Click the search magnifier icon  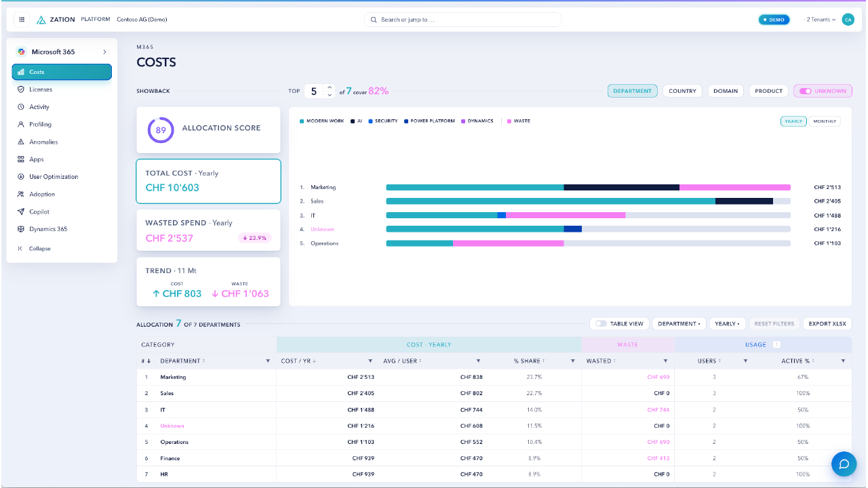374,20
